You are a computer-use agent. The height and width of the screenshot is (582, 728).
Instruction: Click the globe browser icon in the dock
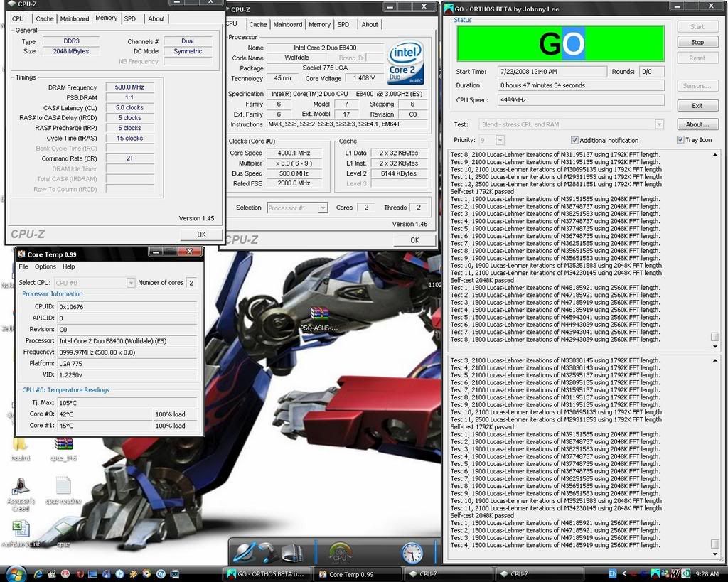click(x=245, y=552)
